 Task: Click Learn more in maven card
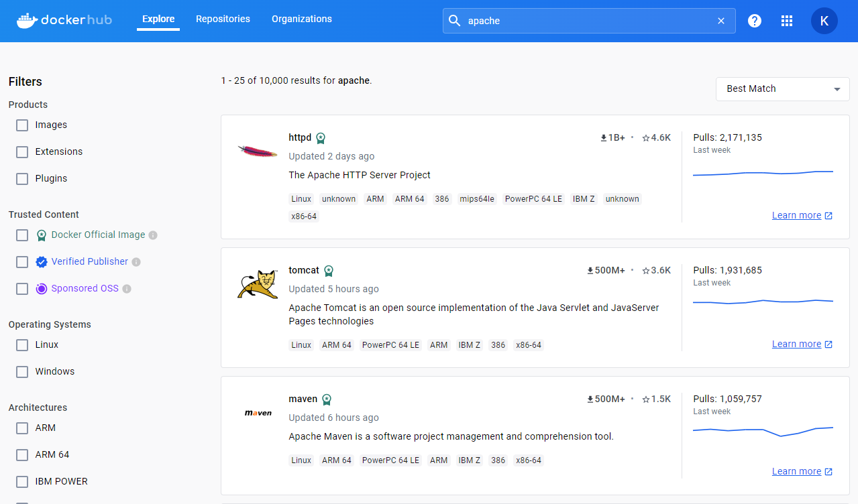pyautogui.click(x=802, y=471)
